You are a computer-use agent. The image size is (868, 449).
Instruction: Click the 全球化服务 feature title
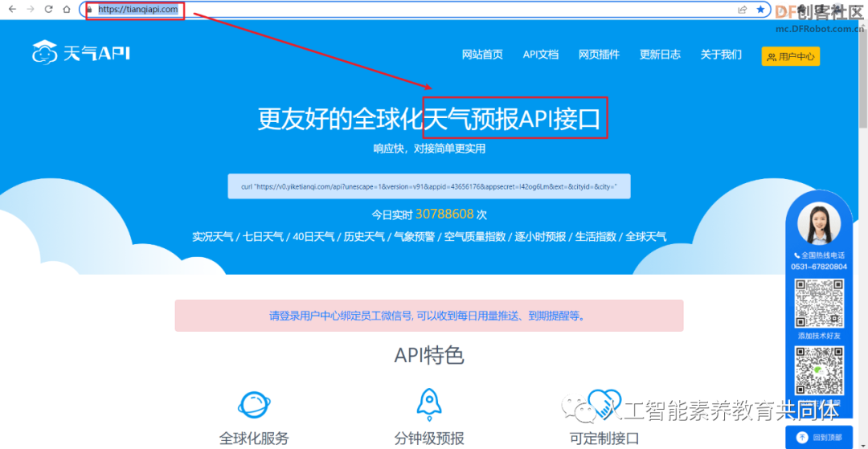click(x=254, y=439)
